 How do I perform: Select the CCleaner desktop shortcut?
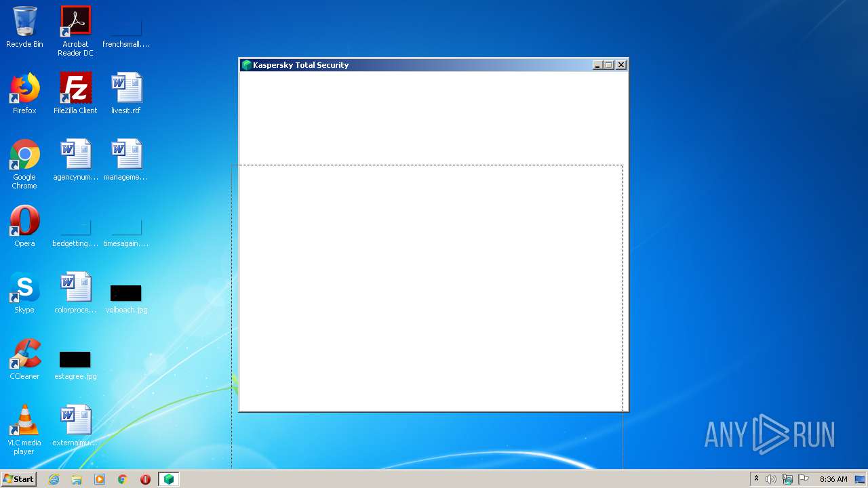(24, 359)
